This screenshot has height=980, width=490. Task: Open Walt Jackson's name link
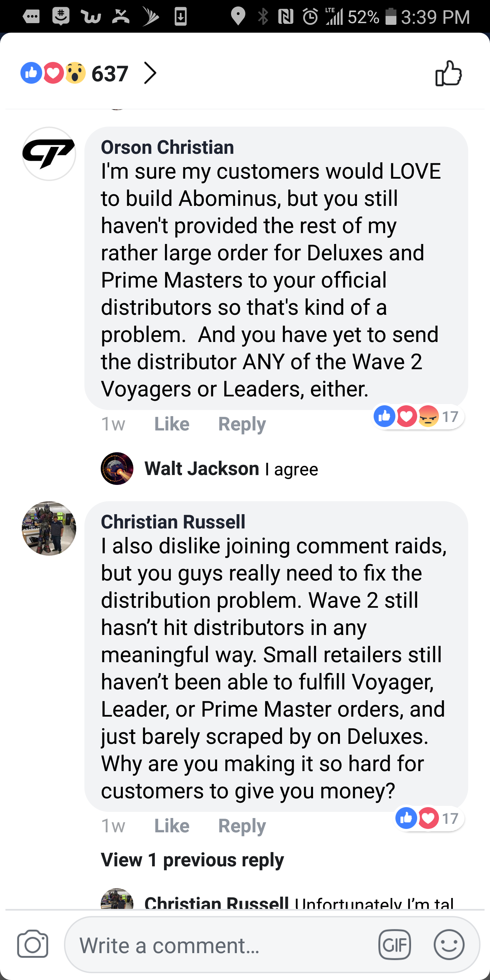coord(202,468)
